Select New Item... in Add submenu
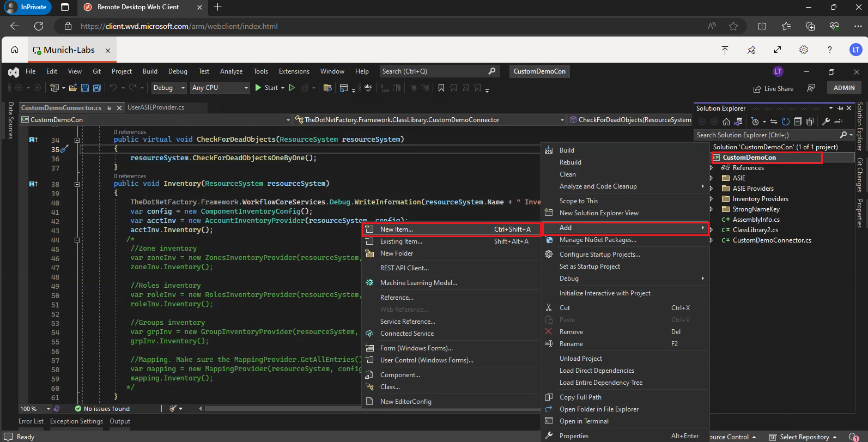The image size is (868, 442). [x=452, y=229]
